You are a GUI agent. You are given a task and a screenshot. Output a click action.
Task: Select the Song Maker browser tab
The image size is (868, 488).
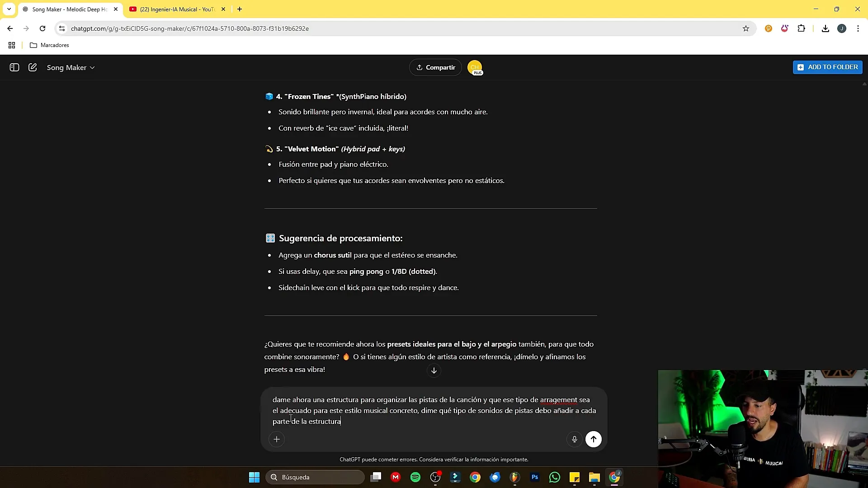click(69, 9)
